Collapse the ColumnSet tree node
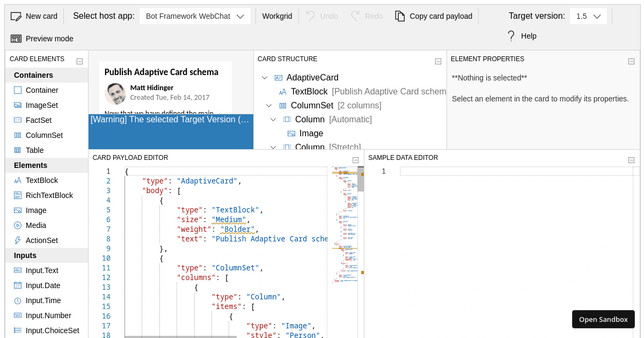 (x=269, y=106)
